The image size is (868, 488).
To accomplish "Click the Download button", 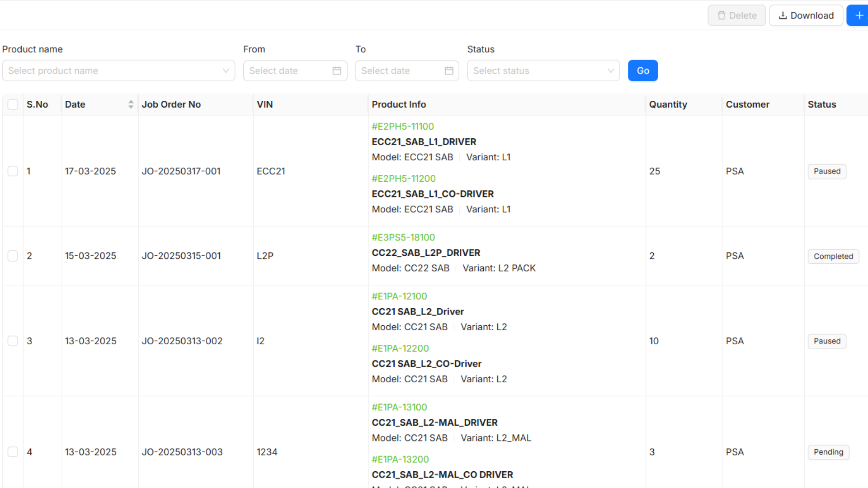I will pos(806,15).
